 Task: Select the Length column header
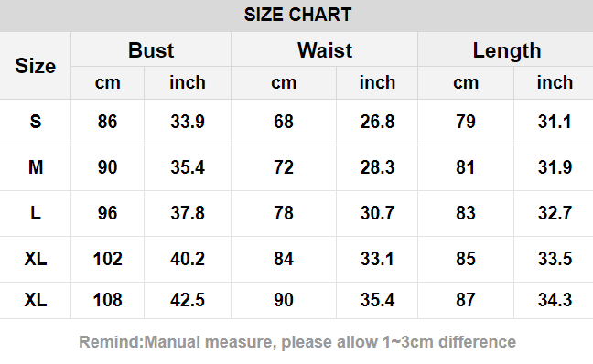click(506, 51)
